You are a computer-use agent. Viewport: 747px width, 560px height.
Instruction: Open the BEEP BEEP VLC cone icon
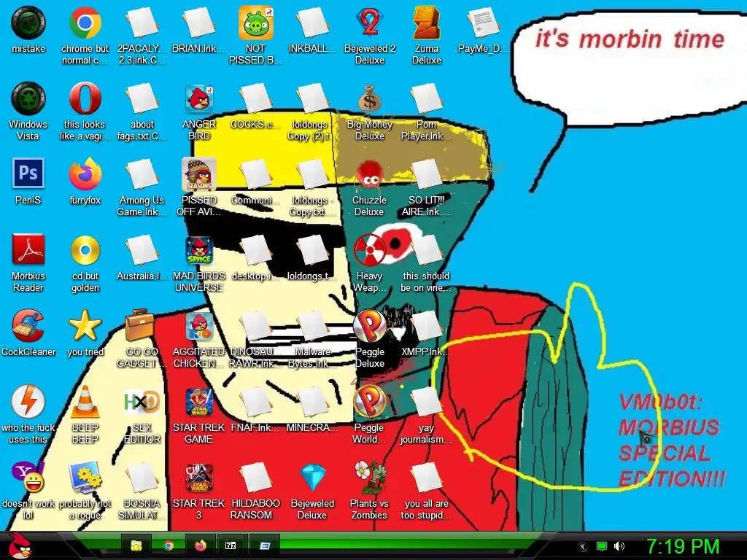[85, 402]
